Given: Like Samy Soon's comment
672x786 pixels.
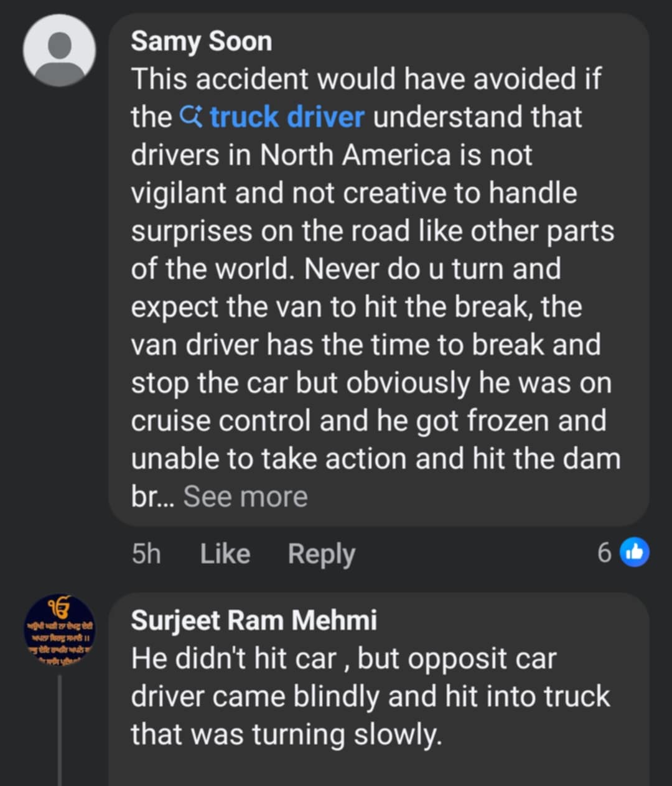Looking at the screenshot, I should (x=225, y=553).
